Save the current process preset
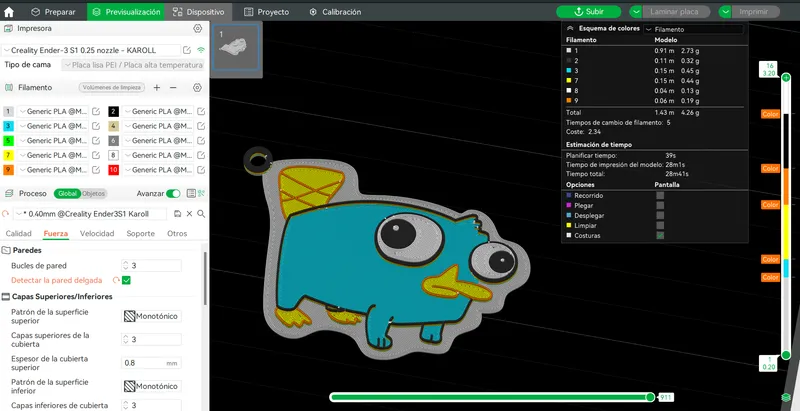Screen dimensions: 800x411 (177, 214)
